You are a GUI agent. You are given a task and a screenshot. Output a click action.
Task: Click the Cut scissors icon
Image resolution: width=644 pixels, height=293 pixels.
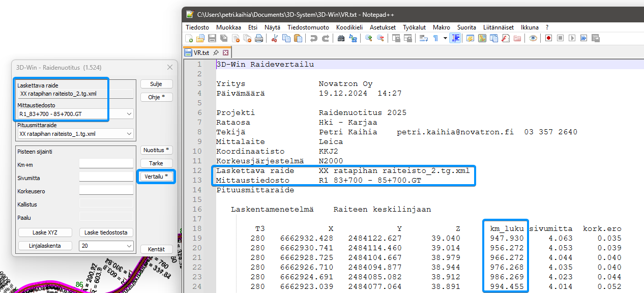(x=275, y=38)
